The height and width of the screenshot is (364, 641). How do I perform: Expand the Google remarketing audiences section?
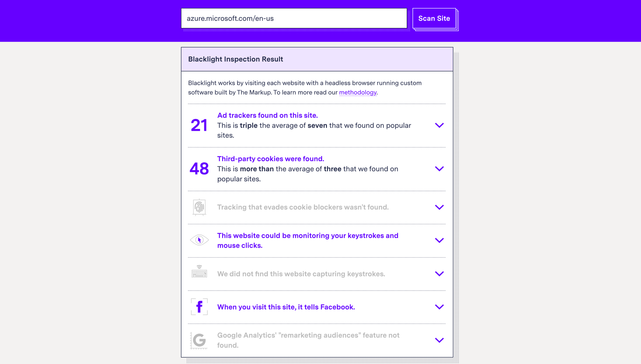(439, 340)
